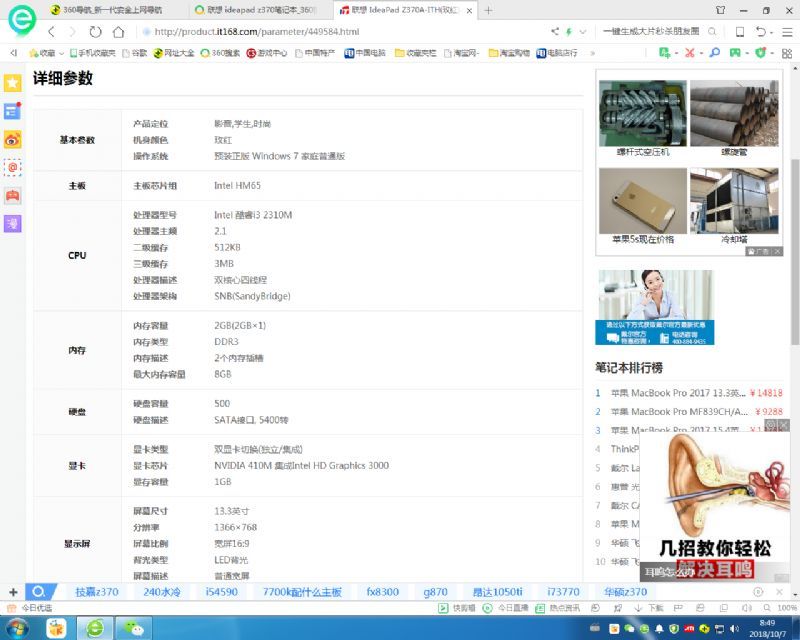Image resolution: width=800 pixels, height=640 pixels.
Task: Click the 7700k配什么主板 search suggestion
Action: [302, 592]
